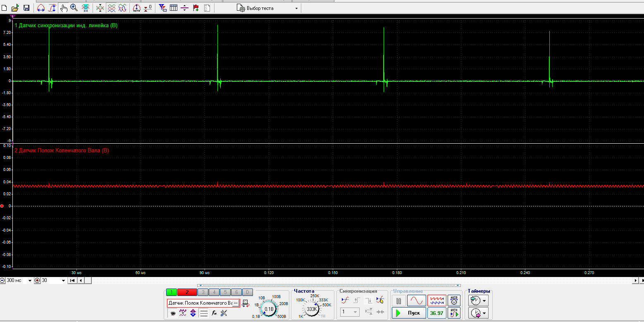Image resolution: width=644 pixels, height=322 pixels.
Task: Toggle the dashed lines display icon
Action: click(204, 313)
